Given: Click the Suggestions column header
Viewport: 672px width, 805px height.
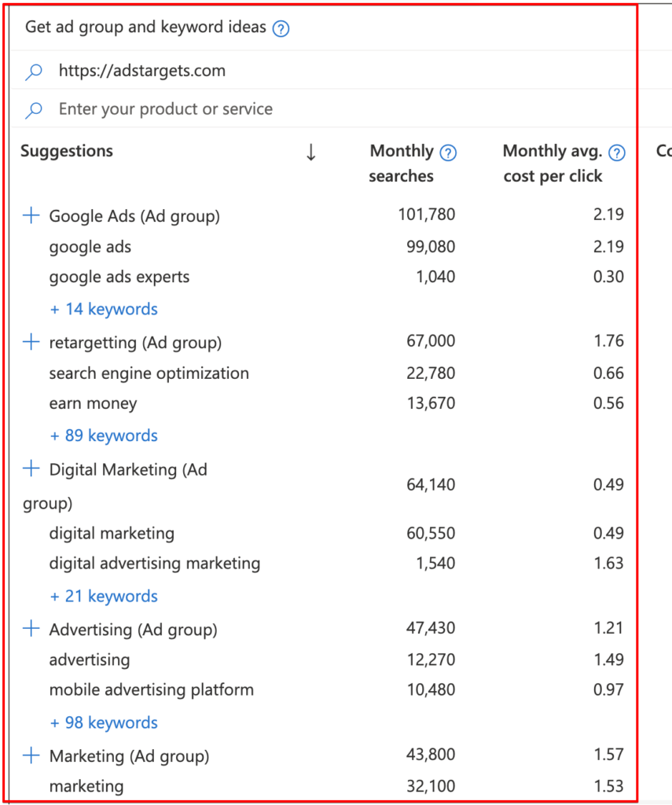Looking at the screenshot, I should (x=67, y=151).
